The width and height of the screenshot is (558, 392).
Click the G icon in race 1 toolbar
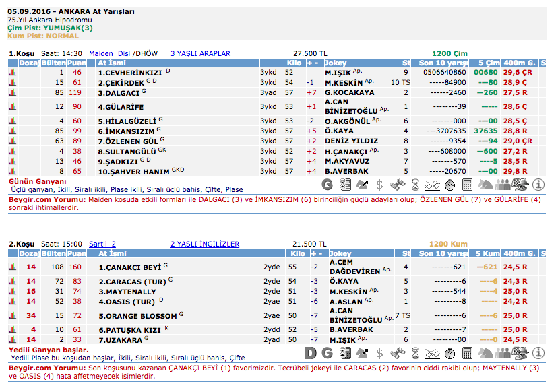pyautogui.click(x=328, y=184)
